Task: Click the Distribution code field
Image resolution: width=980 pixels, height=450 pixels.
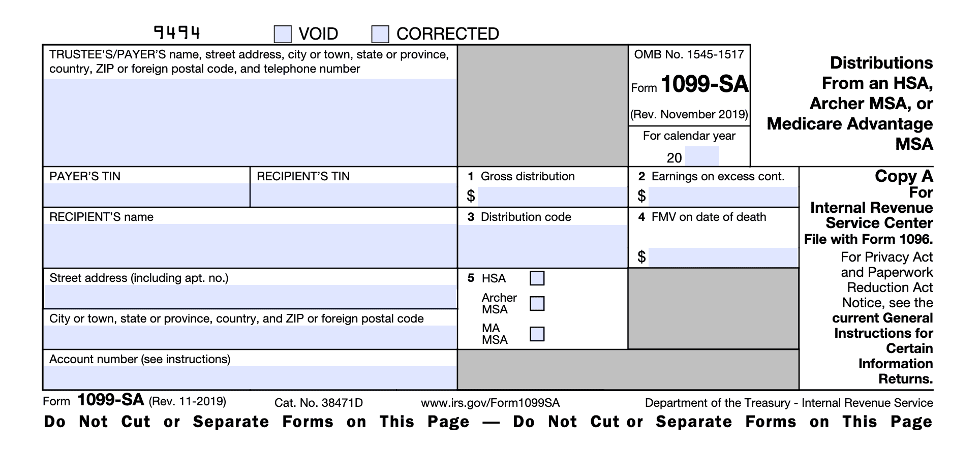Action: (x=543, y=246)
